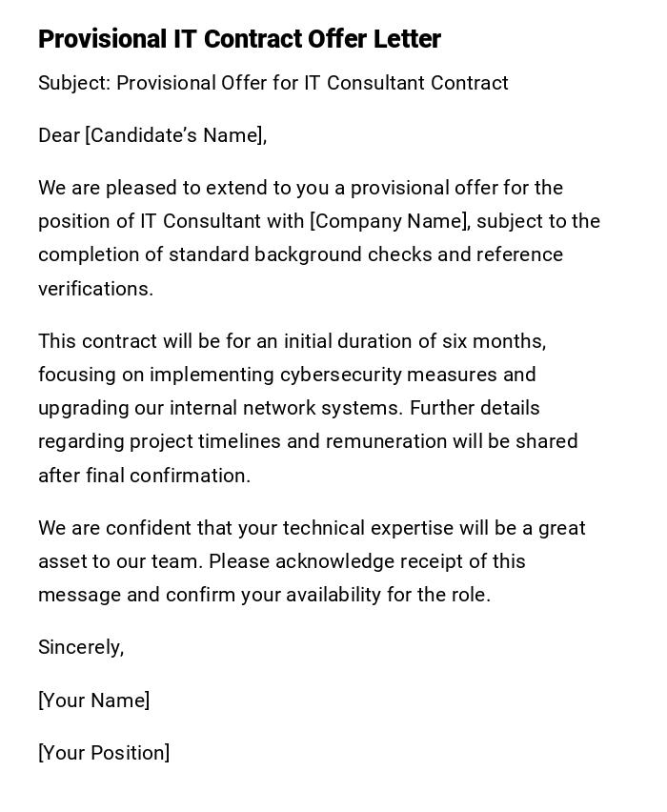Click IT Consultant Contract in the subject line
The height and width of the screenshot is (812, 667).
coord(406,83)
